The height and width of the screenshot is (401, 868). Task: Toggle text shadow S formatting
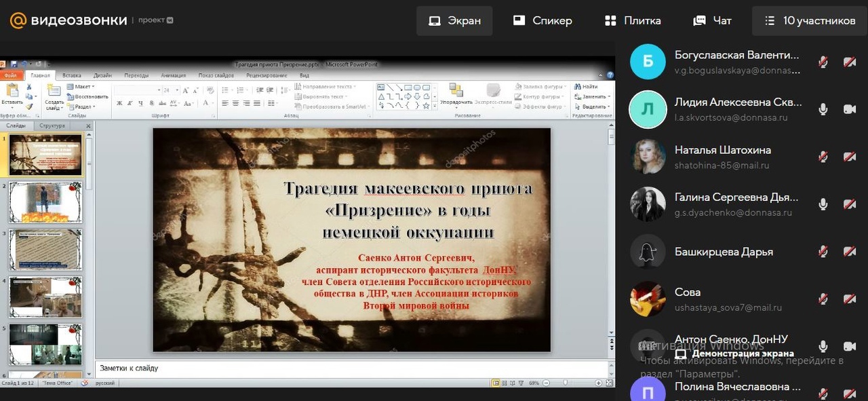point(151,104)
